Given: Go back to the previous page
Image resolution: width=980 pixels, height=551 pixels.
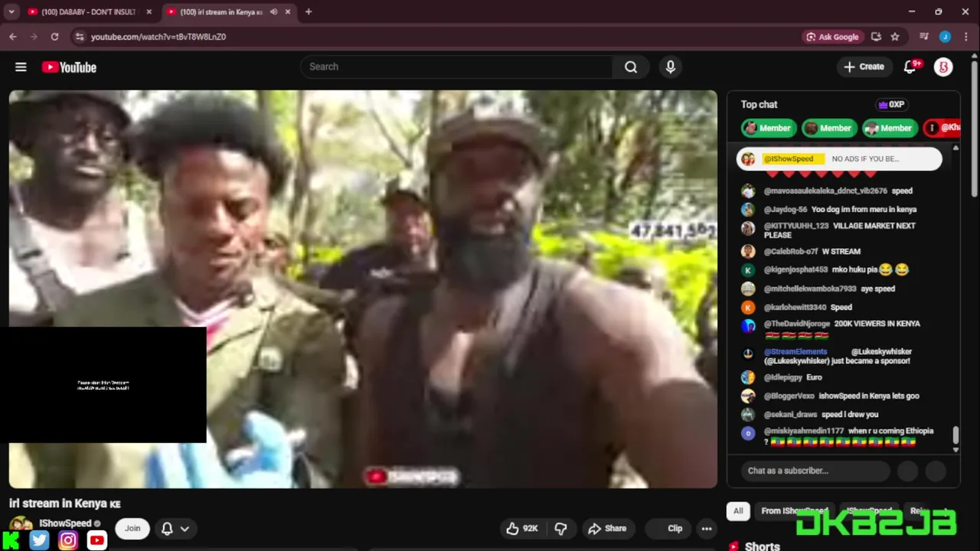Looking at the screenshot, I should tap(13, 36).
